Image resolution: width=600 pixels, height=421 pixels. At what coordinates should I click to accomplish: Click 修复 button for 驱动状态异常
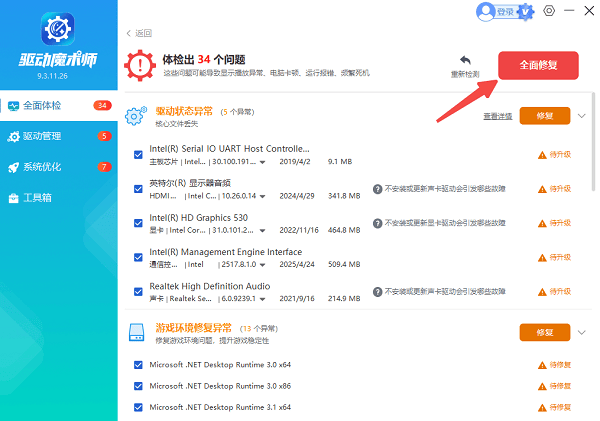coord(545,116)
